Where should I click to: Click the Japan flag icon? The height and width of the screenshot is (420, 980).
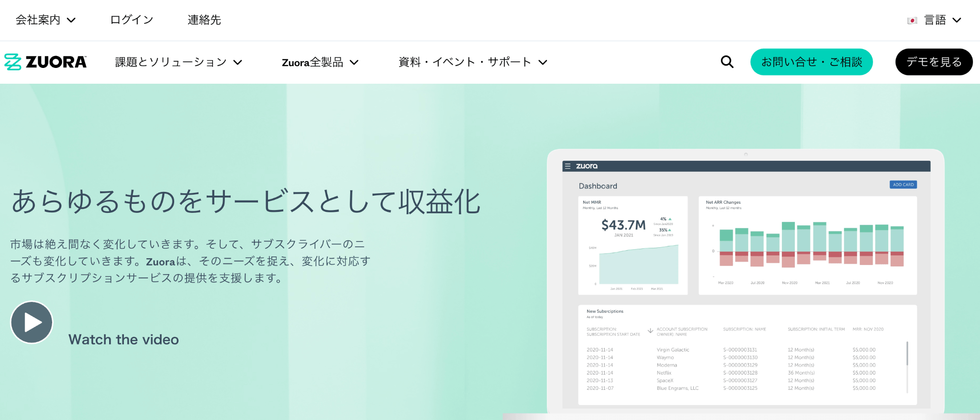point(912,21)
